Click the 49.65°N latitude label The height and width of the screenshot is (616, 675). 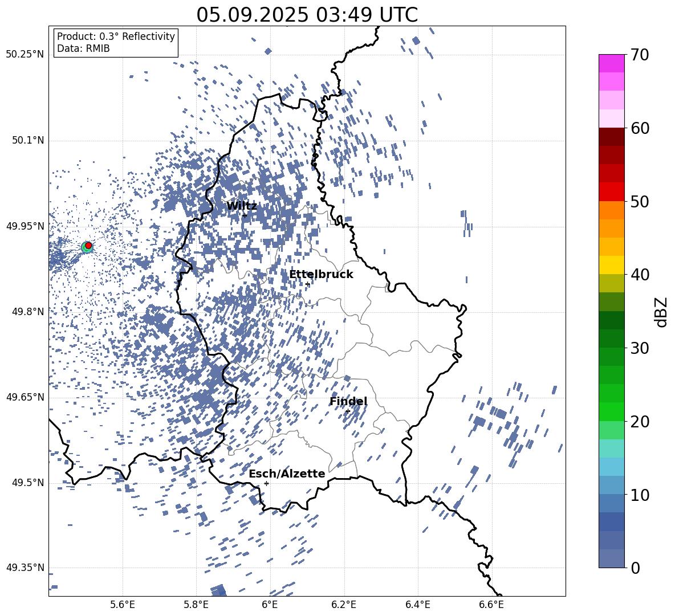pos(25,397)
